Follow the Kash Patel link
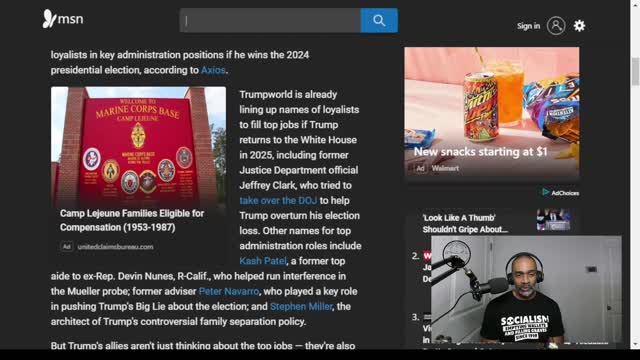Viewport: 640px width, 360px height. pyautogui.click(x=263, y=261)
